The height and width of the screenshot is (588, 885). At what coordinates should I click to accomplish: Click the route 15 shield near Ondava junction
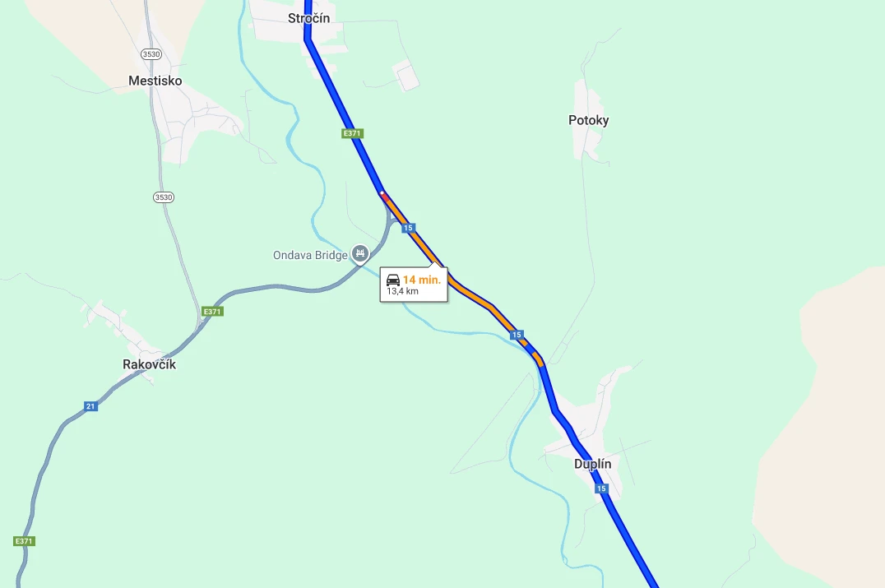click(408, 228)
